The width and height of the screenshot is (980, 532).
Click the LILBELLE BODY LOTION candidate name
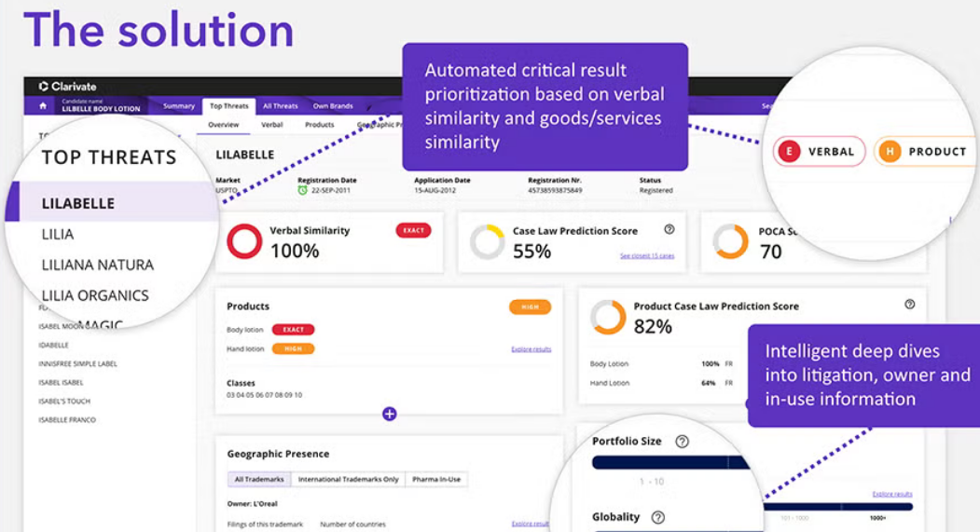click(x=101, y=109)
